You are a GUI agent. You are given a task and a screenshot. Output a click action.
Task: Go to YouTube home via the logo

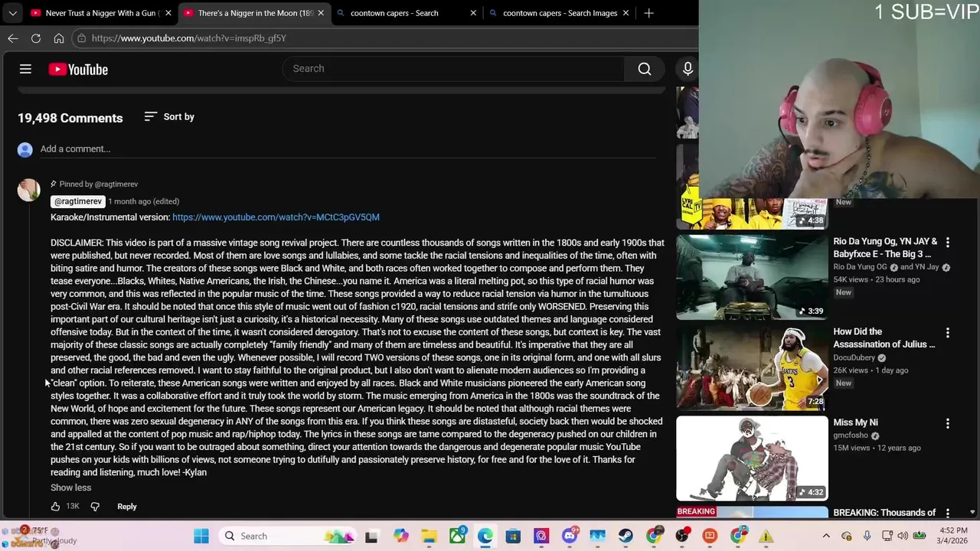point(78,70)
